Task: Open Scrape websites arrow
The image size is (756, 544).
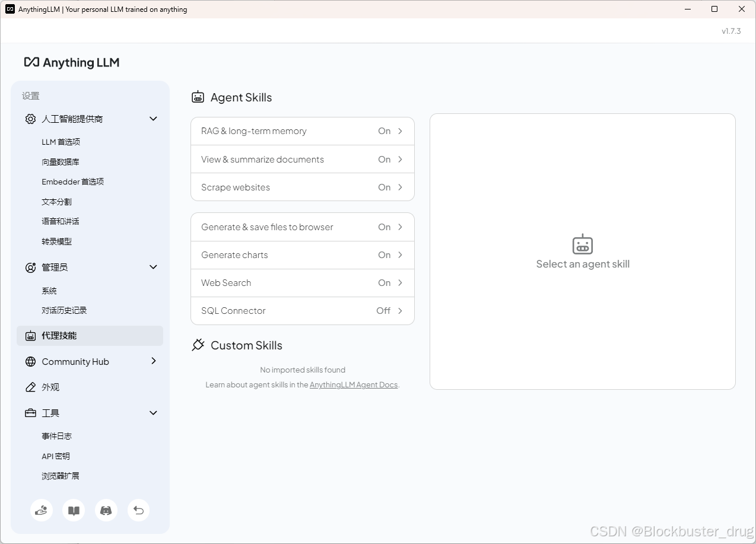Action: (401, 187)
